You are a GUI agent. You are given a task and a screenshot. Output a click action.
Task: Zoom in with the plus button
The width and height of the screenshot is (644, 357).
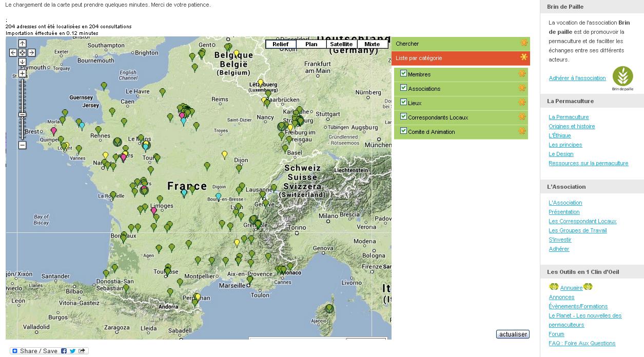23,73
